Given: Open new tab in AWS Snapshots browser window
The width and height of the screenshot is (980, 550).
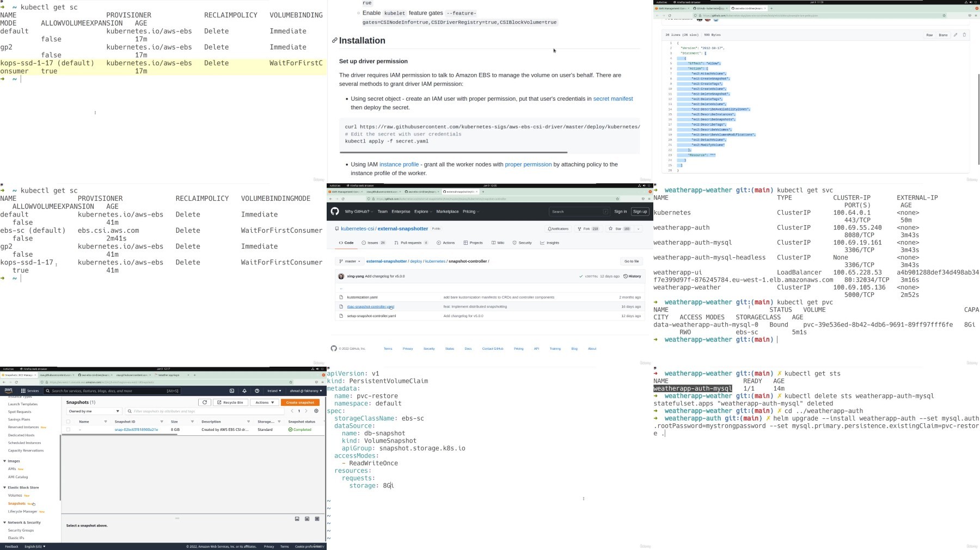Looking at the screenshot, I should (194, 375).
